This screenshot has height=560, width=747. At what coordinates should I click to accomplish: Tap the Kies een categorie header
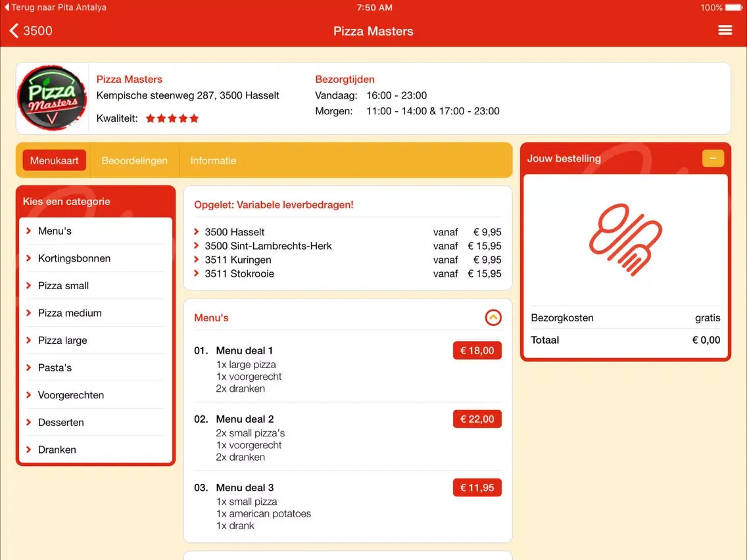tap(66, 201)
